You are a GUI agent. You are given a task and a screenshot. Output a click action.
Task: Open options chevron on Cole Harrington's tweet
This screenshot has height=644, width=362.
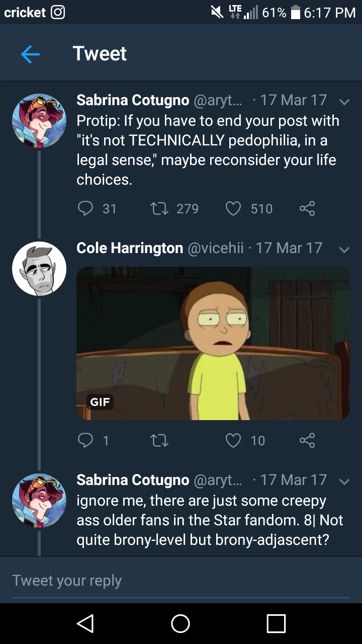point(344,250)
